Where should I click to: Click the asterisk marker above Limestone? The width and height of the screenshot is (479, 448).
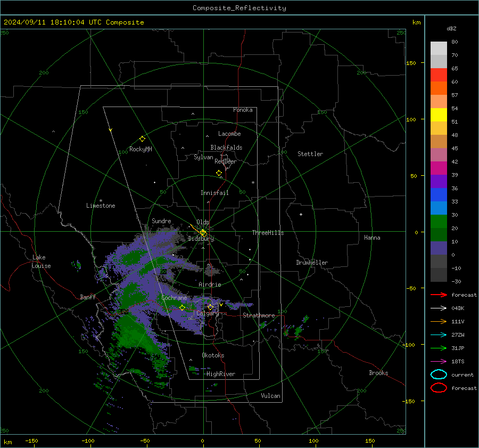(x=101, y=201)
